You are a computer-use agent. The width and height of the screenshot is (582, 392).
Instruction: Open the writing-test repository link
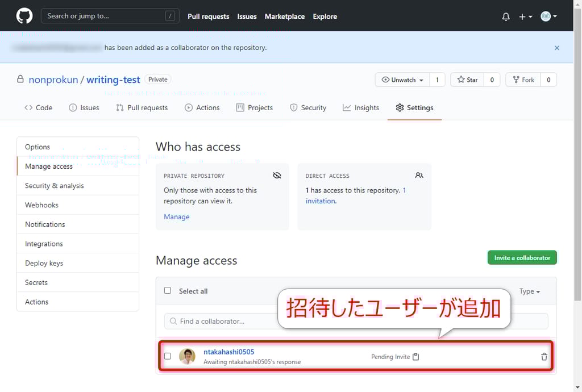tap(113, 80)
